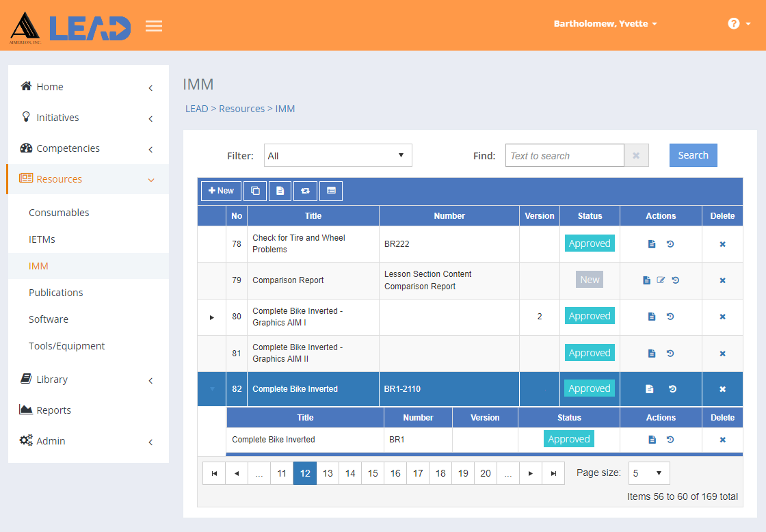766x532 pixels.
Task: Click the Search button
Action: [x=694, y=155]
